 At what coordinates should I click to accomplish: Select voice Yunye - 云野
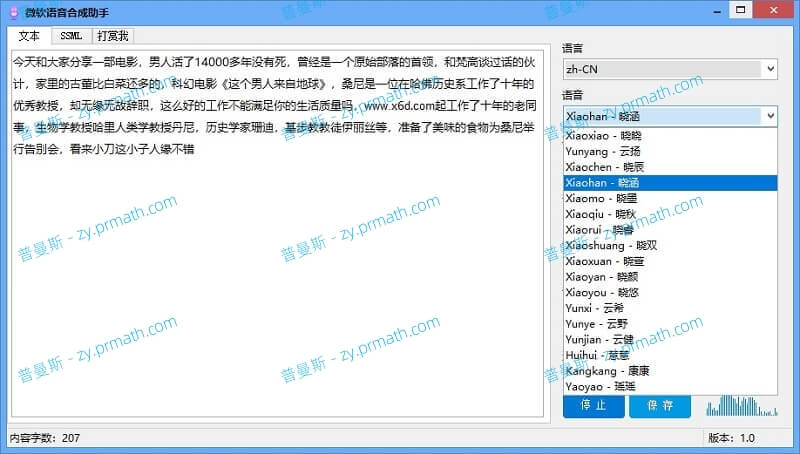pos(670,324)
